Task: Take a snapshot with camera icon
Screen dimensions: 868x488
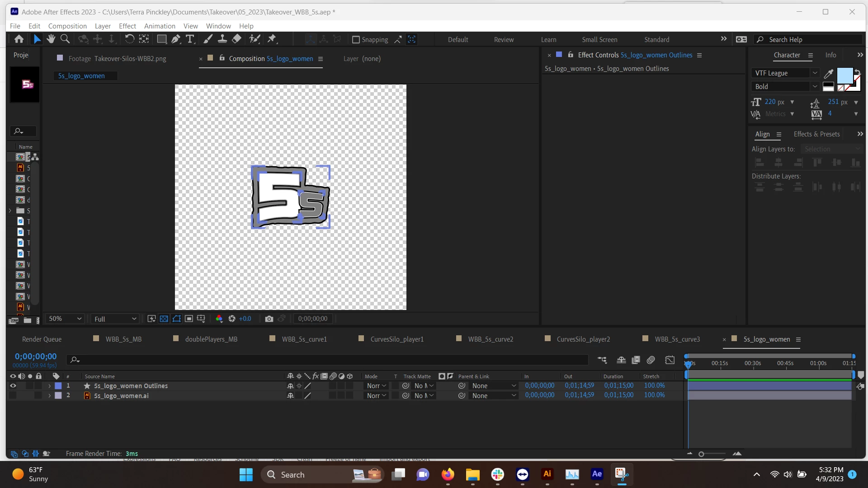Action: pos(269,319)
